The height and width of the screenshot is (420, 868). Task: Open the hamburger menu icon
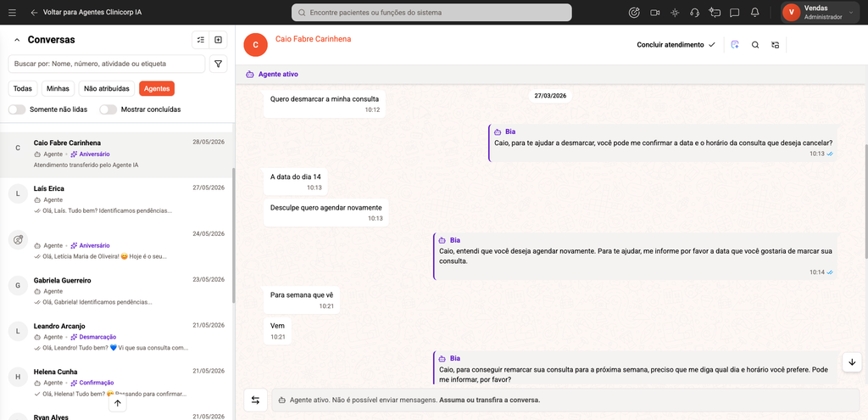[12, 12]
